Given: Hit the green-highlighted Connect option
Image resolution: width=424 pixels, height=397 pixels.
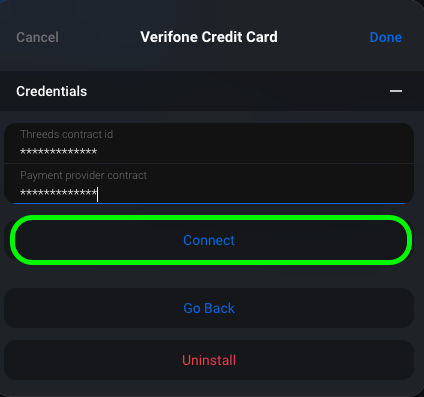Looking at the screenshot, I should pyautogui.click(x=211, y=240).
